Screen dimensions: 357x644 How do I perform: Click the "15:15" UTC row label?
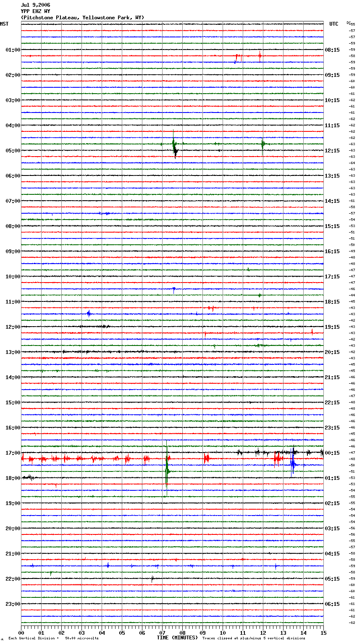(332, 226)
